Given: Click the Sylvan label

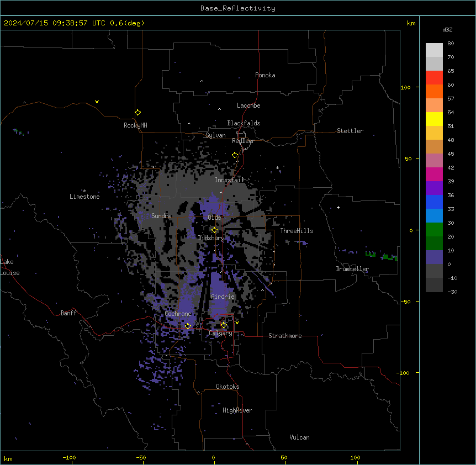Looking at the screenshot, I should tap(215, 136).
